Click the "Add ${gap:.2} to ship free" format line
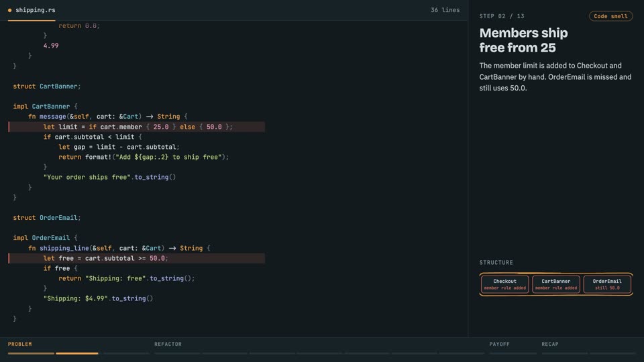Viewport: 644px width, 362px height. pos(144,157)
